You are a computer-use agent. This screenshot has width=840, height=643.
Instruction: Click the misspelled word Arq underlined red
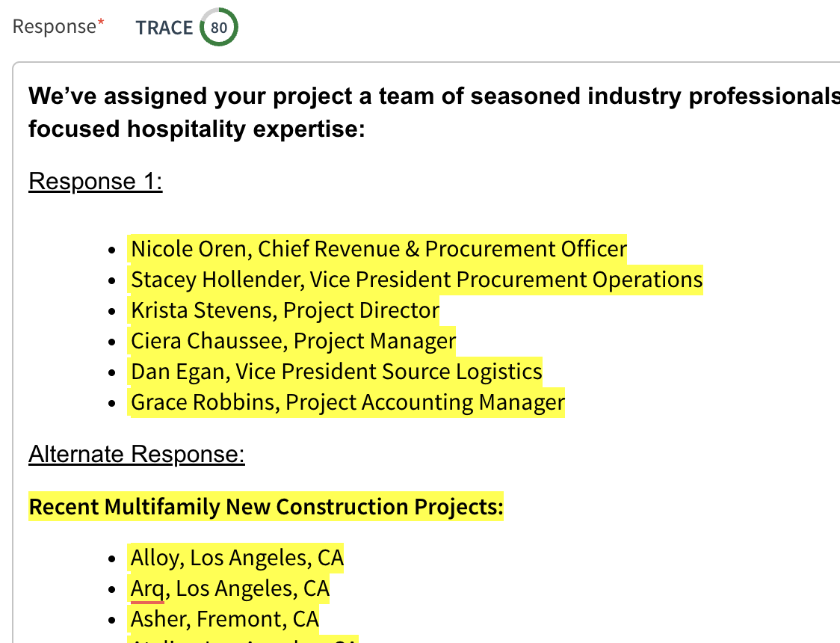click(x=147, y=589)
